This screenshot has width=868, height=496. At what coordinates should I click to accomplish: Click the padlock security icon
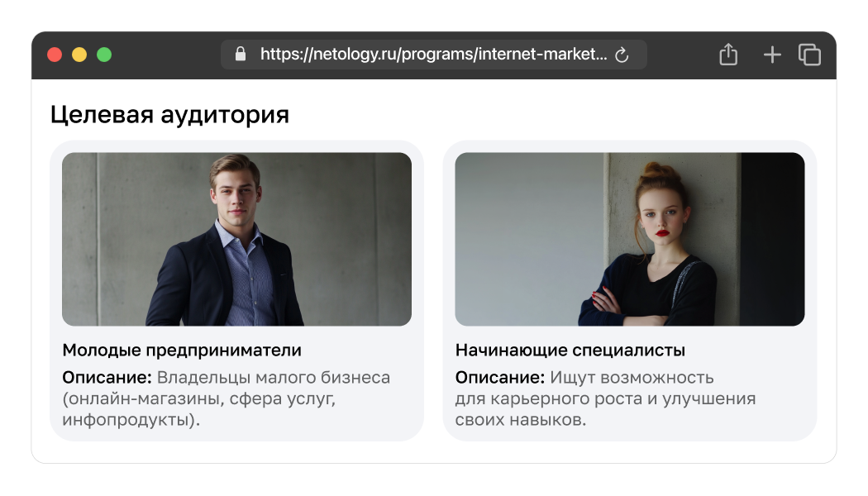pyautogui.click(x=241, y=55)
